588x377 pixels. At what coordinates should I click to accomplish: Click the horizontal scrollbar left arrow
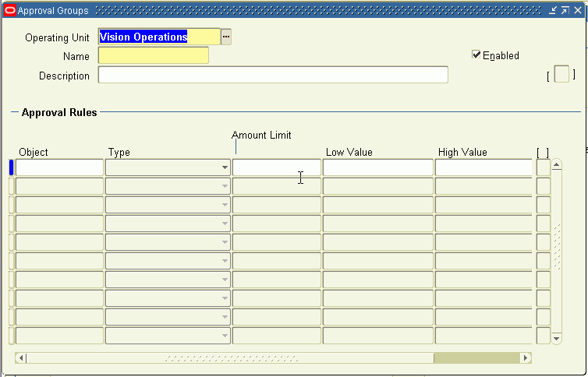(21, 358)
